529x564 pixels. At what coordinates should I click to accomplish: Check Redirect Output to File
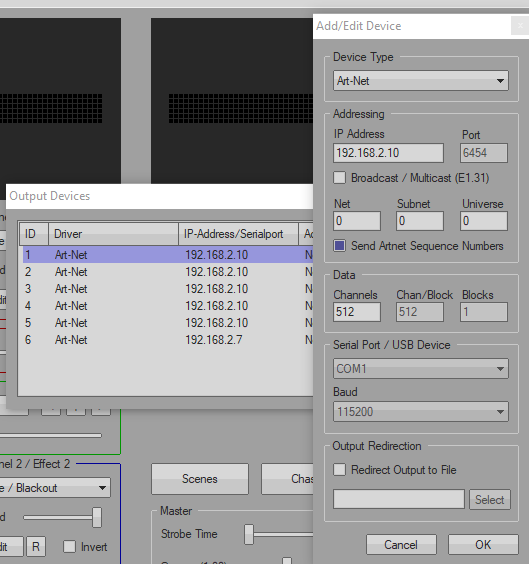[x=339, y=470]
